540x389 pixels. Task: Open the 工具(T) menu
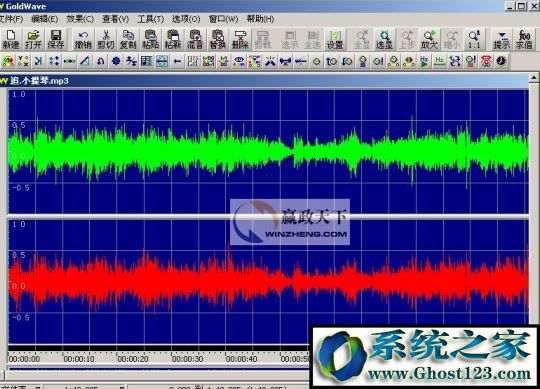point(150,19)
